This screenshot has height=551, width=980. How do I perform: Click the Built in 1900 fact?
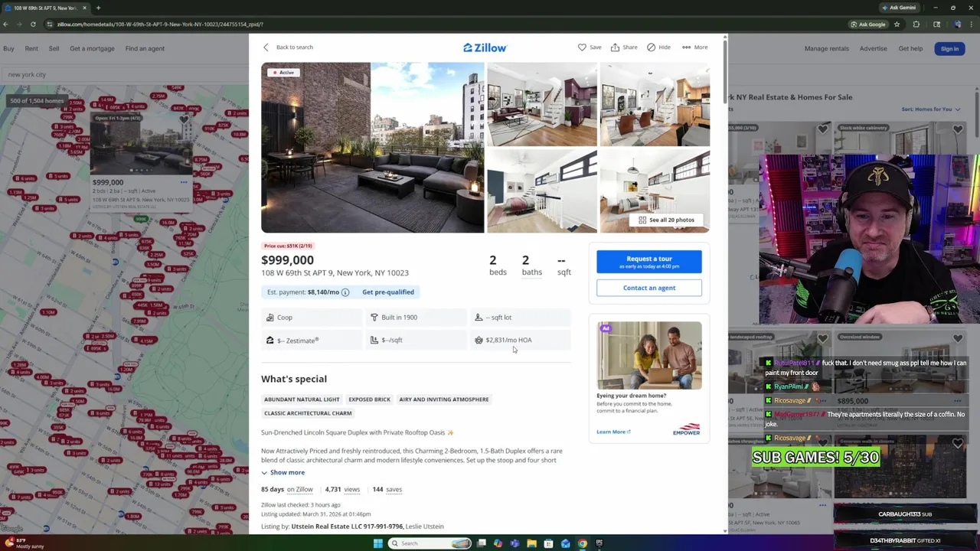point(416,317)
